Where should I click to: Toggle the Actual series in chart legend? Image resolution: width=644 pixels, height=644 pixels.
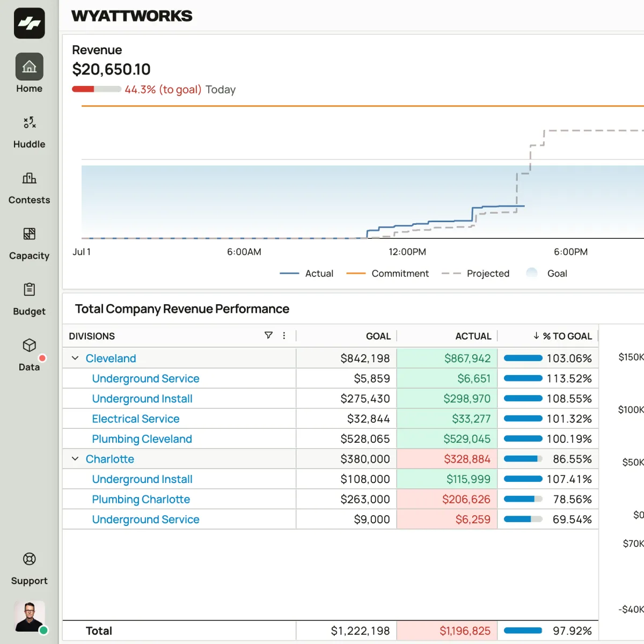pyautogui.click(x=306, y=274)
